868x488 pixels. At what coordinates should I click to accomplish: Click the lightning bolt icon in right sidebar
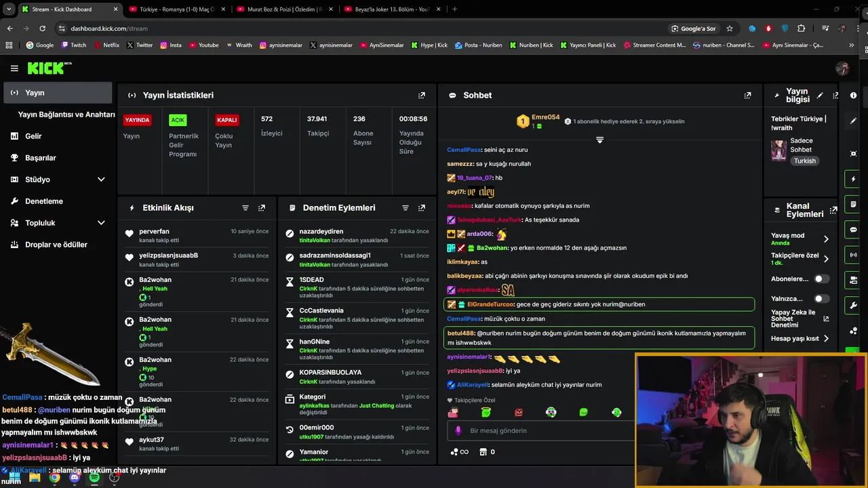[853, 180]
